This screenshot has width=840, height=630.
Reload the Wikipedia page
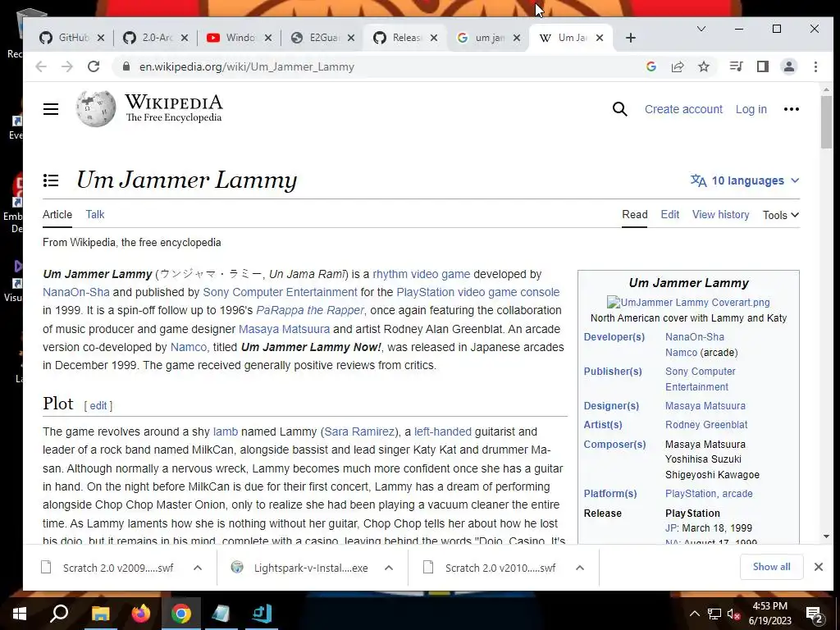point(94,66)
